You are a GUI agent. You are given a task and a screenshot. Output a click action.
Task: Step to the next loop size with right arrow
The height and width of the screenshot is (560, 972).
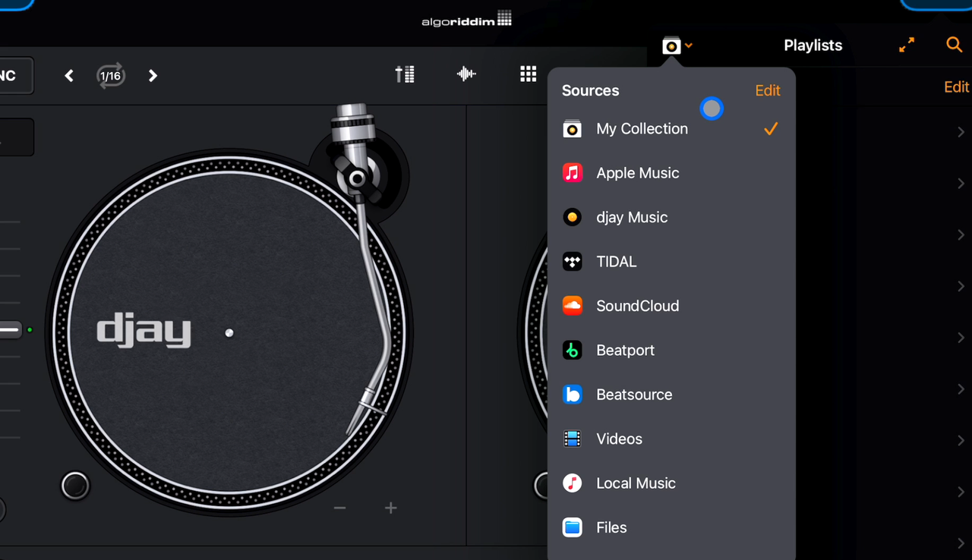point(153,75)
